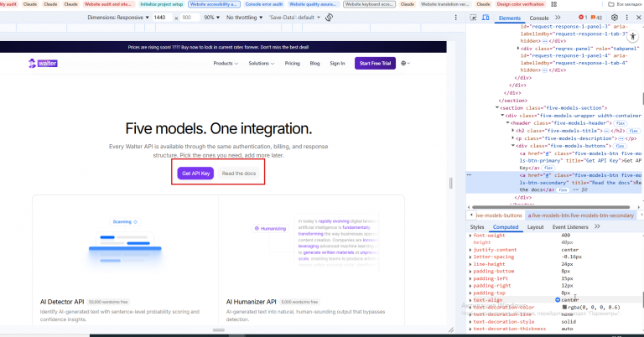
Task: Open the Pricing nav link
Action: 292,63
